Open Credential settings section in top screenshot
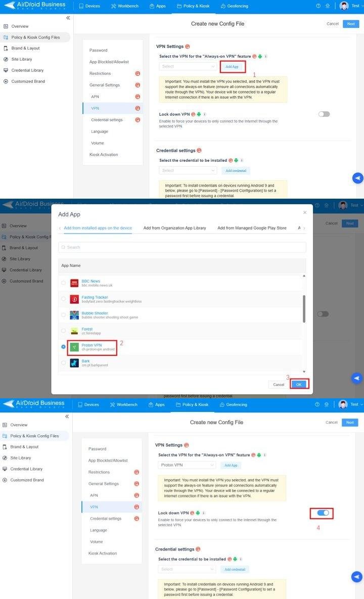This screenshot has height=599, width=364. click(107, 120)
